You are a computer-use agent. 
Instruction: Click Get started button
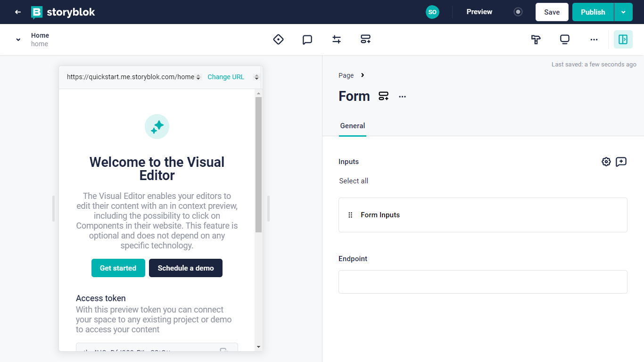pos(118,268)
